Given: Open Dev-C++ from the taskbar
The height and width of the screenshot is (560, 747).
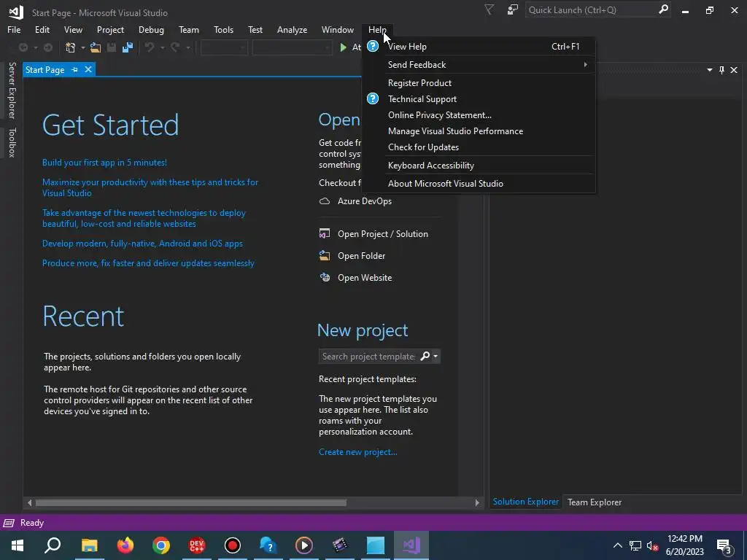Looking at the screenshot, I should tap(197, 545).
